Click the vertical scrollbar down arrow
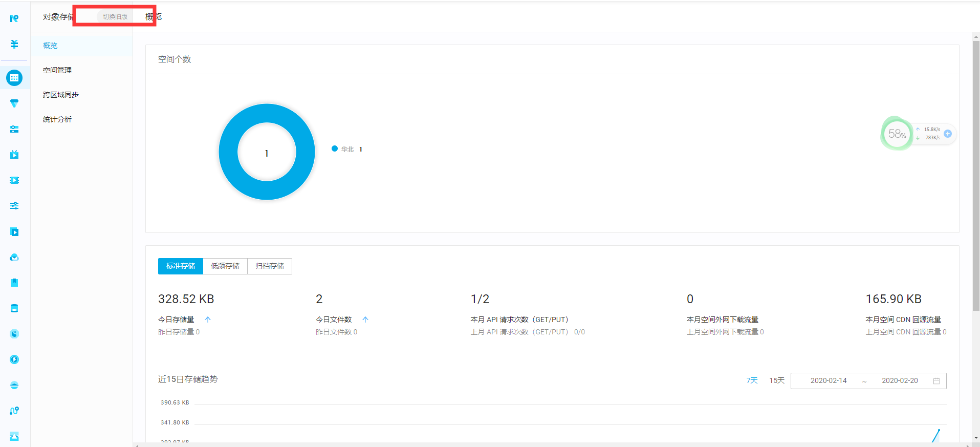The image size is (980, 447). pyautogui.click(x=976, y=438)
